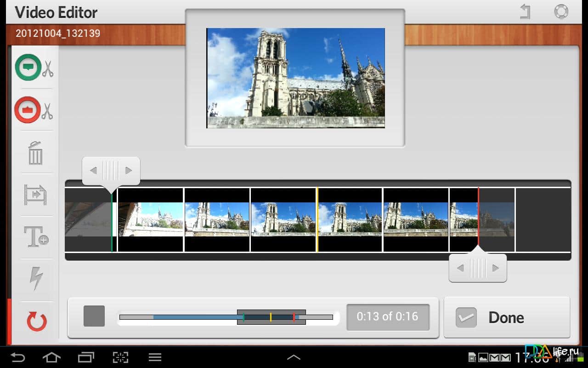
Task: Click the red end trim scissors icon
Action: (x=34, y=110)
